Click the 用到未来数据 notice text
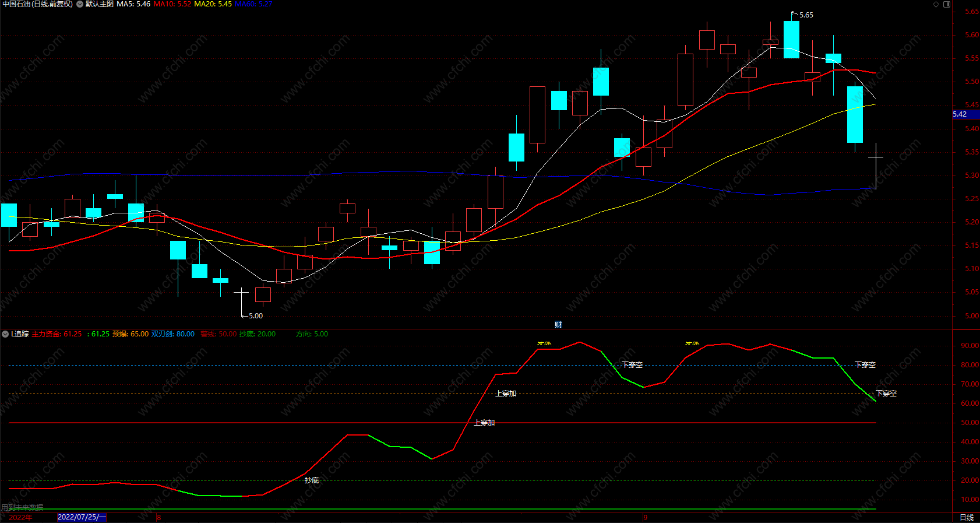 [x=22, y=508]
